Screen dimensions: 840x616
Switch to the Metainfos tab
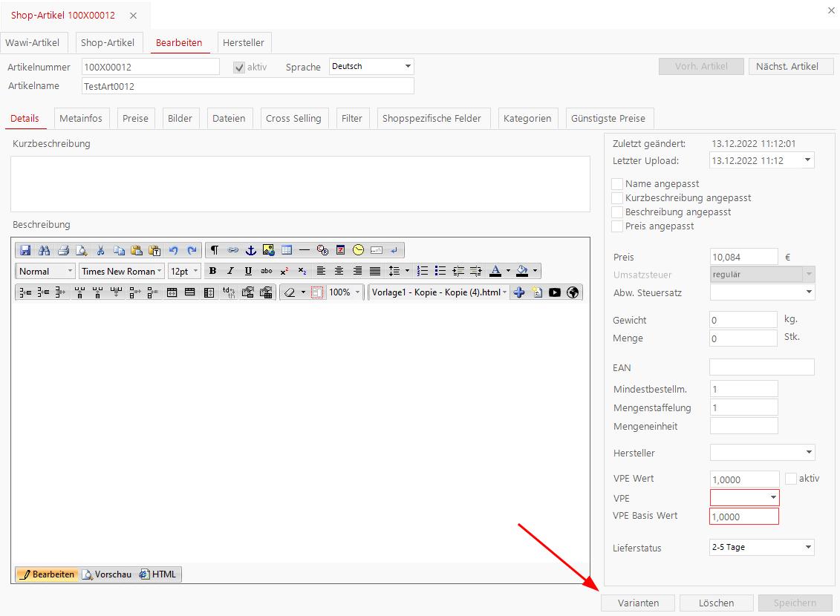(81, 119)
